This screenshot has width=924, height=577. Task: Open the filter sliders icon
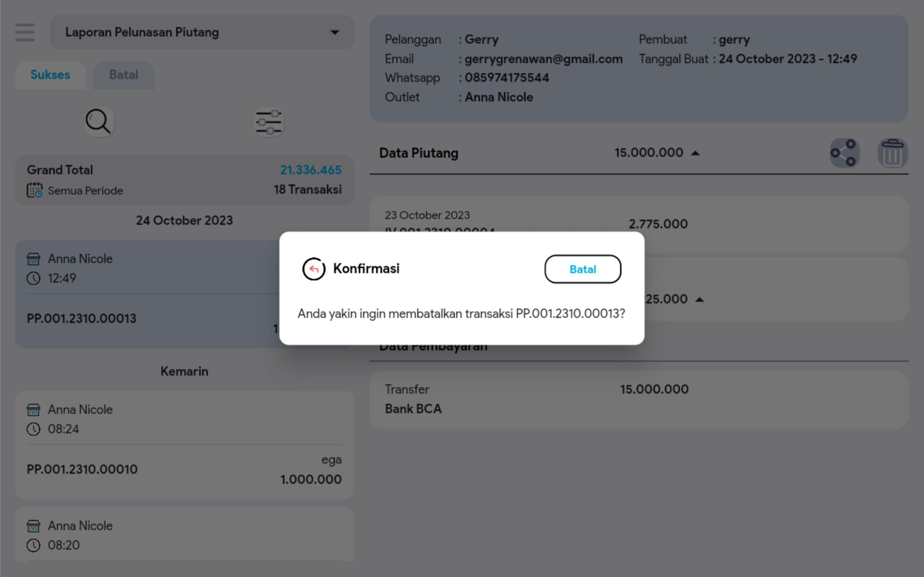(x=269, y=122)
